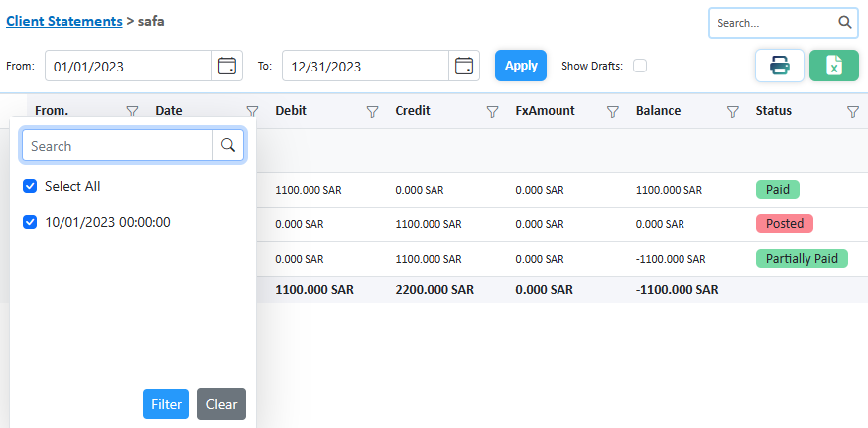Open the From. column filter dropdown
868x428 pixels.
point(132,112)
